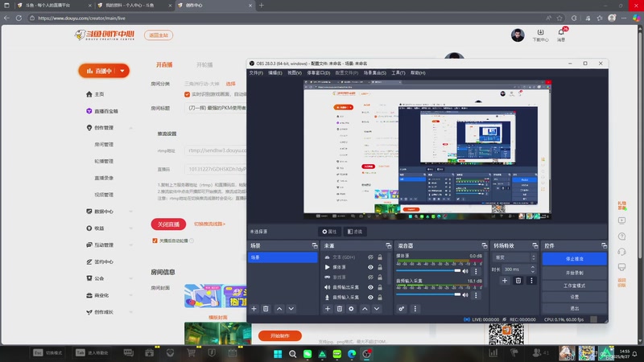Click 停止推流 button in OBS controls
Image resolution: width=644 pixels, height=362 pixels.
click(x=574, y=259)
